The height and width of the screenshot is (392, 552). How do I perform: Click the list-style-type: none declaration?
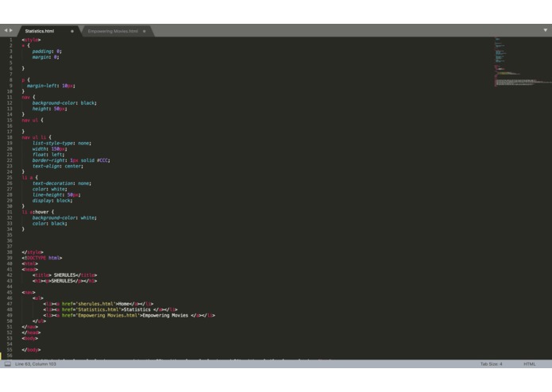(62, 143)
